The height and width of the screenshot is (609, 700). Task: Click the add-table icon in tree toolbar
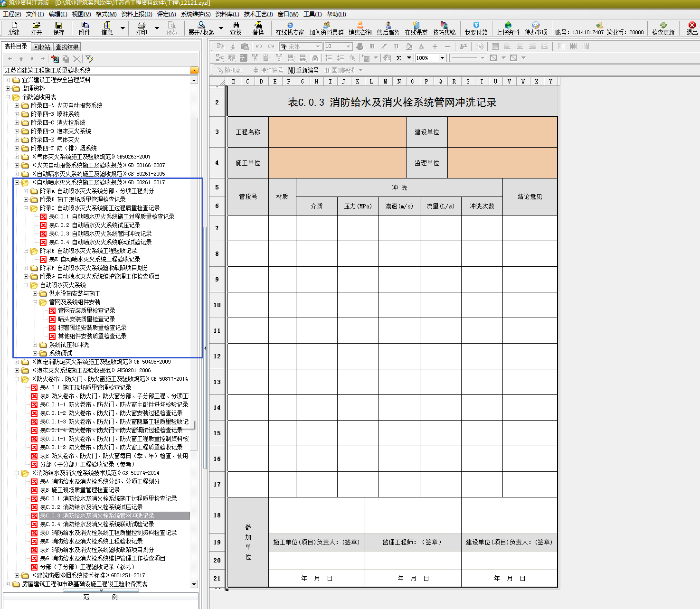(x=55, y=59)
